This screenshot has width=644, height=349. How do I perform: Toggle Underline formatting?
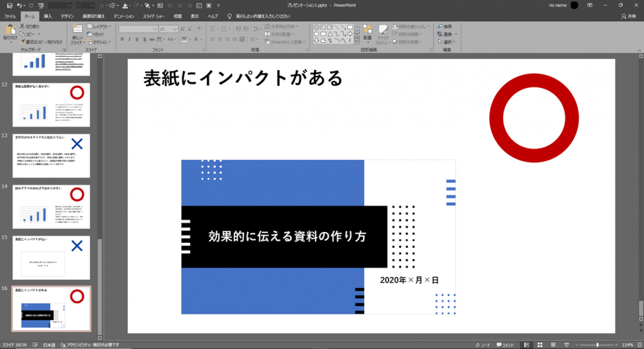coord(136,40)
